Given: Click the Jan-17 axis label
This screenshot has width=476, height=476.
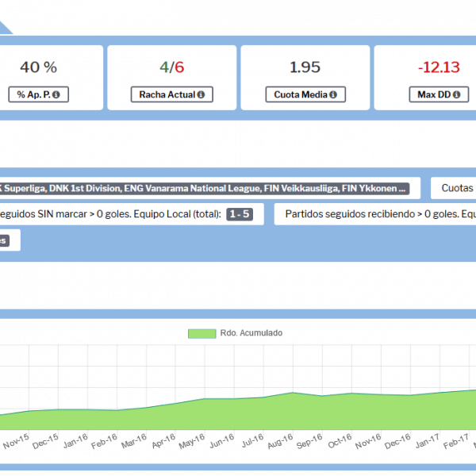Looking at the screenshot, I should [x=427, y=441].
